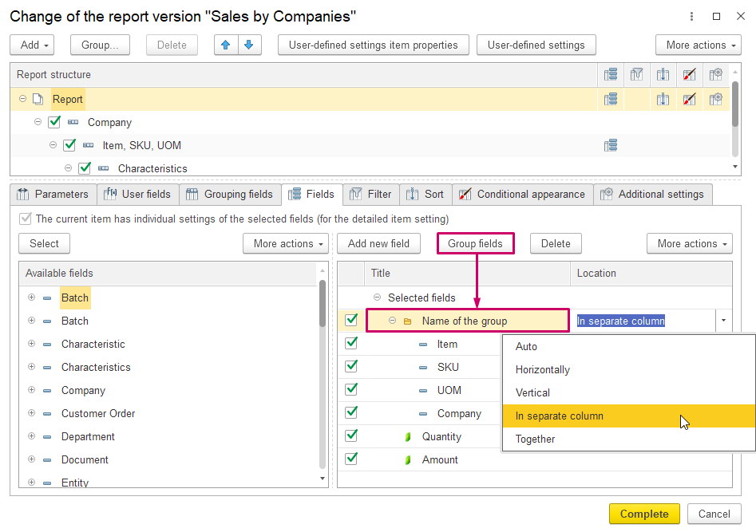Viewport: 756px width, 532px height.
Task: Toggle the Company grouping checkbox
Action: click(x=54, y=122)
